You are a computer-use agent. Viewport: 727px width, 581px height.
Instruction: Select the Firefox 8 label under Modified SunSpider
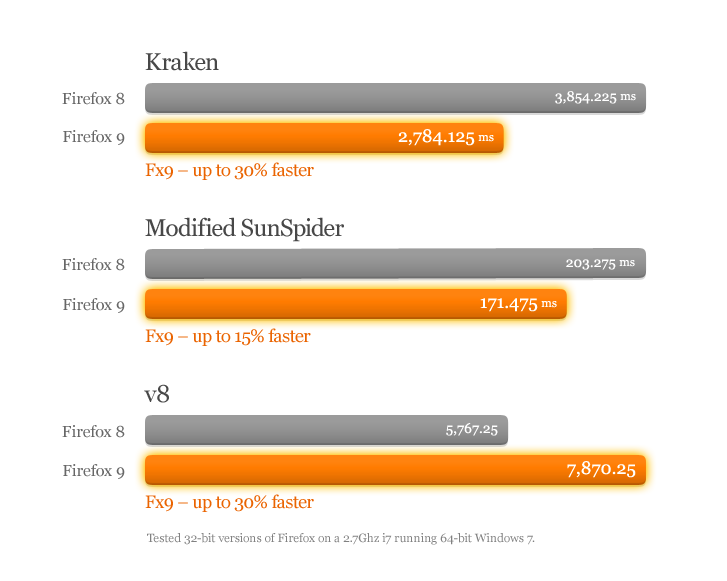[93, 265]
